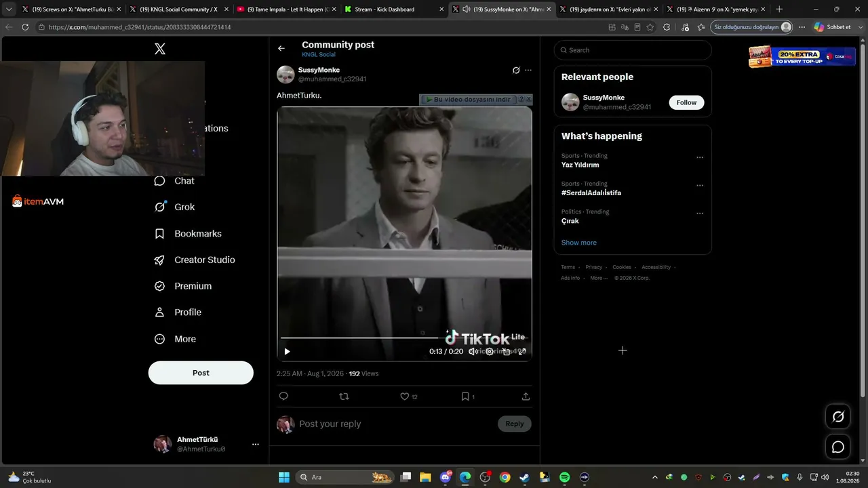Enter fullscreen on the video

[x=522, y=351]
